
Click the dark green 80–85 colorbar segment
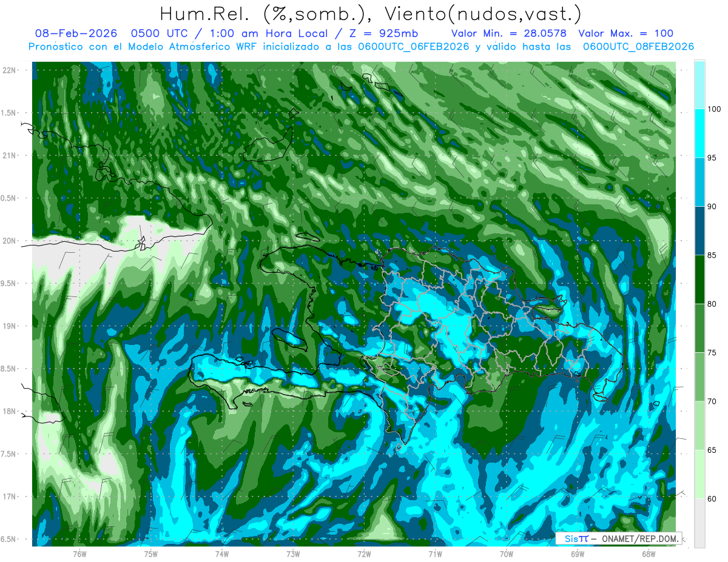click(x=699, y=279)
